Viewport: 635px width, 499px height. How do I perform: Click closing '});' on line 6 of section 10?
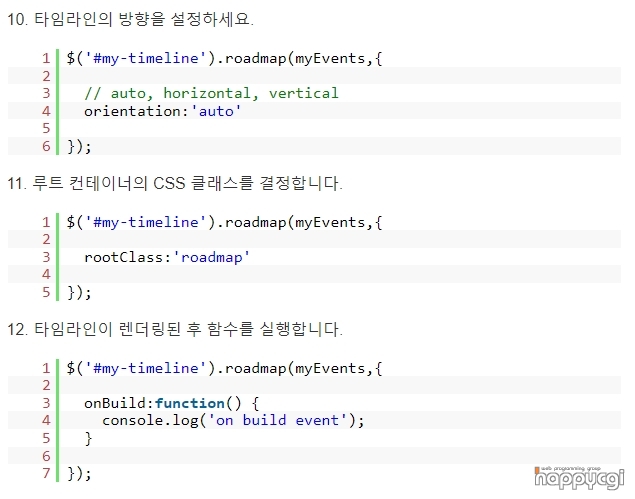coord(79,146)
